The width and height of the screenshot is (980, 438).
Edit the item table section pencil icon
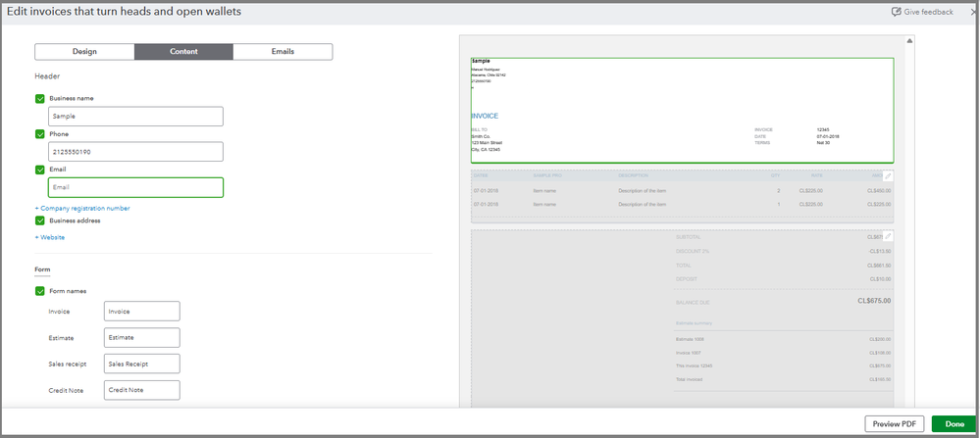tap(888, 176)
